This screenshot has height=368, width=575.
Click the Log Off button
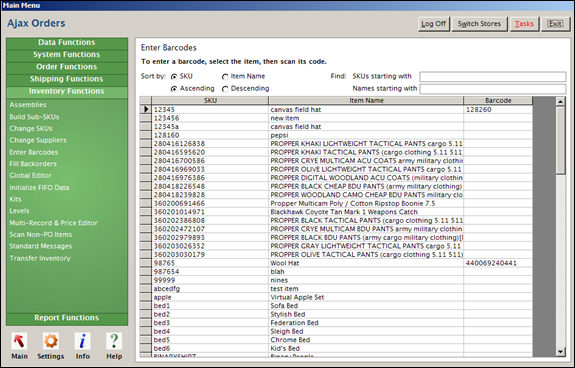tap(434, 24)
